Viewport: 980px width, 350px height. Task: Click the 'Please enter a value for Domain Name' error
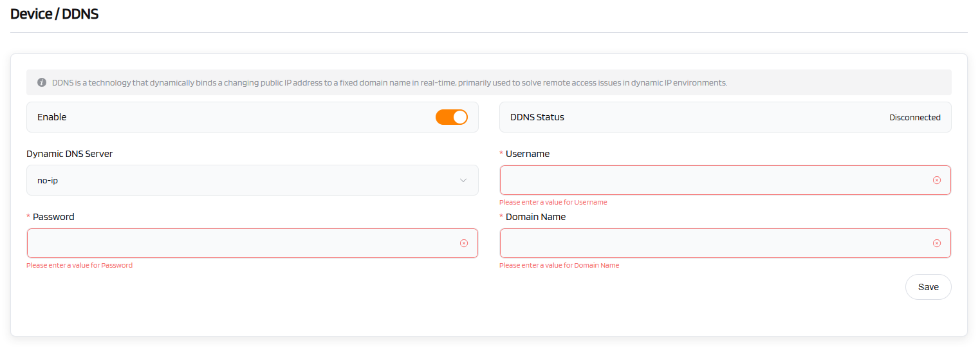tap(559, 265)
